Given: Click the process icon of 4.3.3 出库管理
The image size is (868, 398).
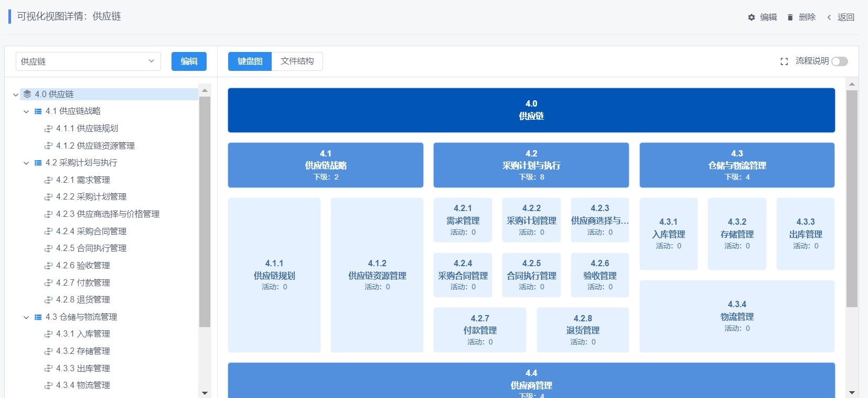Looking at the screenshot, I should [x=48, y=369].
